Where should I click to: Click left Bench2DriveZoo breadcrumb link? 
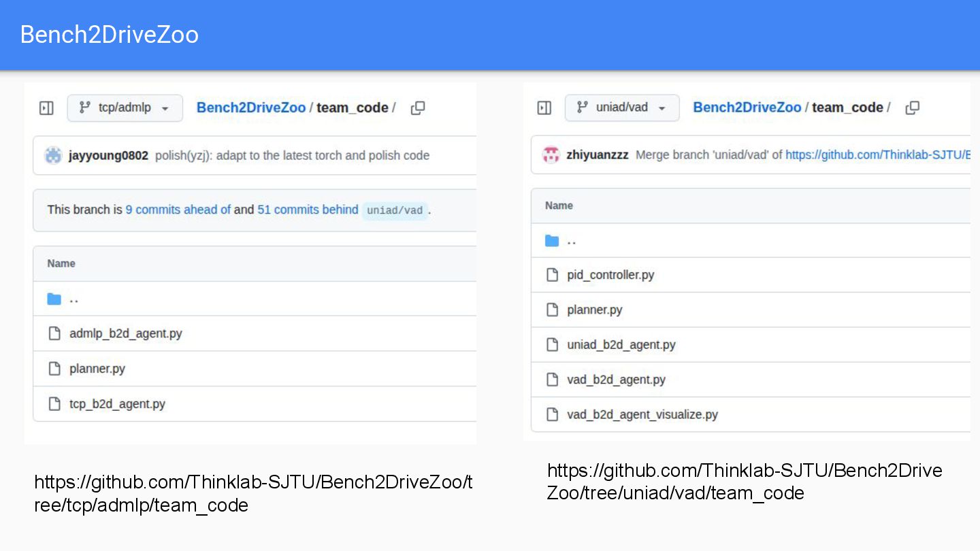point(251,107)
